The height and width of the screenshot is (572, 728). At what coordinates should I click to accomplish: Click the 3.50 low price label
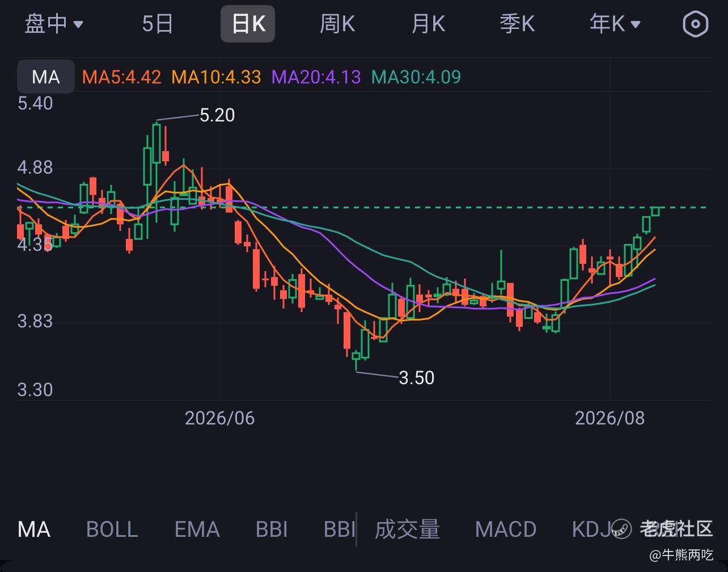pos(417,377)
